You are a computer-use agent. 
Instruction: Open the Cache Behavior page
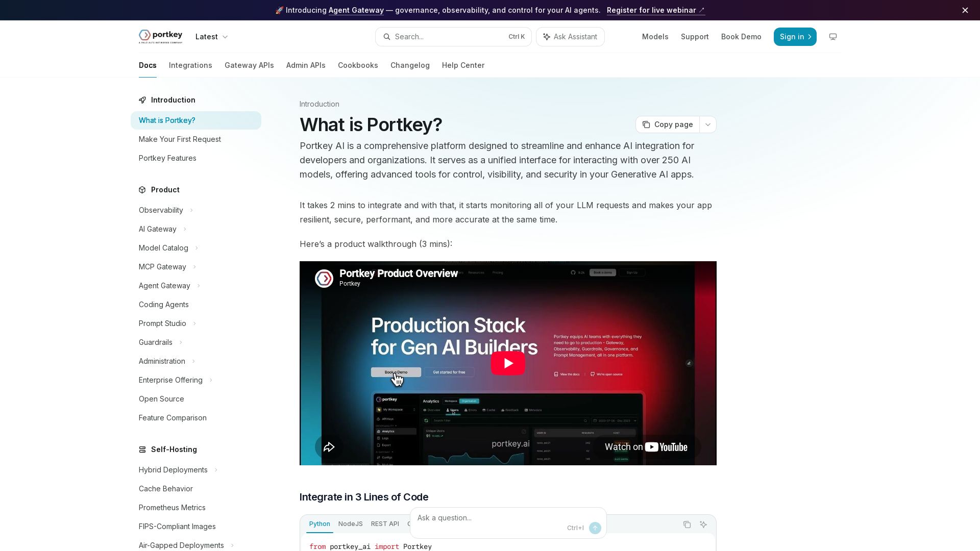point(195,489)
